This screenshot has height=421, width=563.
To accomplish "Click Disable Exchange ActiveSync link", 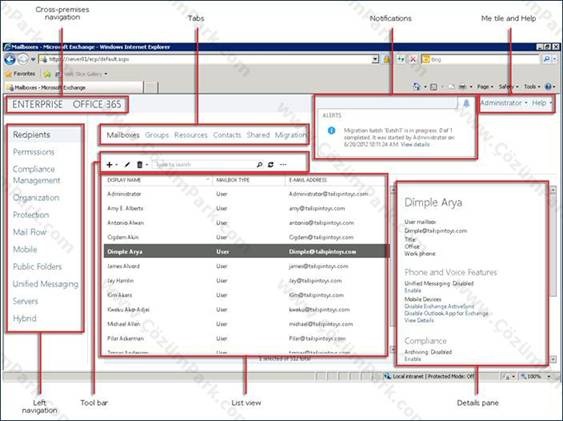I will (x=439, y=306).
